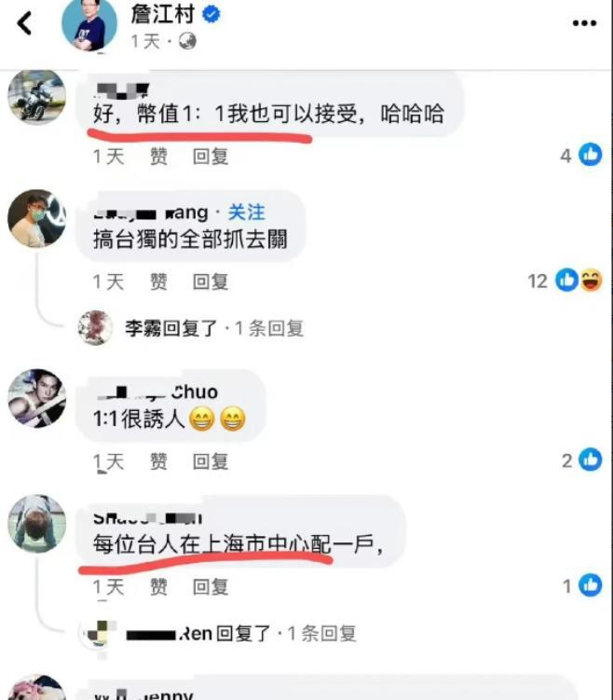Screen dimensions: 613x700
Task: Tap the laughing reaction icon beside 12
Action: pyautogui.click(x=592, y=281)
